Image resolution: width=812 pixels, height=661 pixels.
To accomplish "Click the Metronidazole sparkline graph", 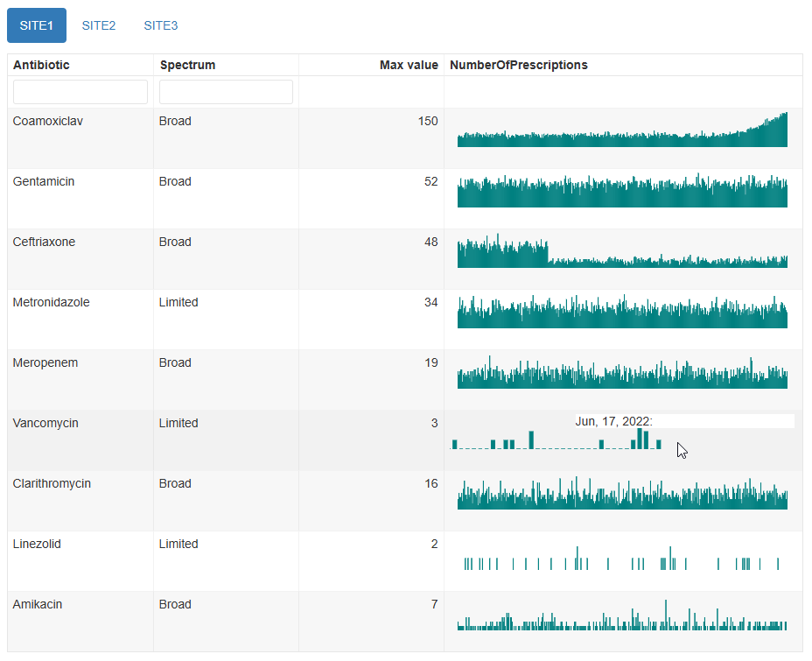I will coord(622,313).
